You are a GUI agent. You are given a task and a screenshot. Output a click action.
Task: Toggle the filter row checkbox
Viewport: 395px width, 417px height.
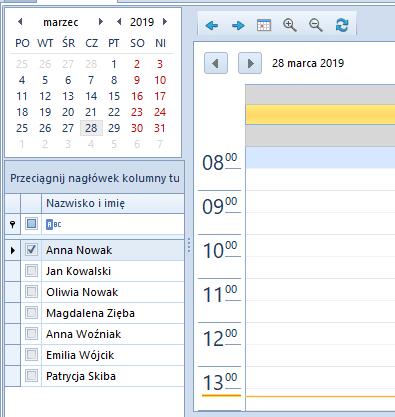pyautogui.click(x=31, y=224)
